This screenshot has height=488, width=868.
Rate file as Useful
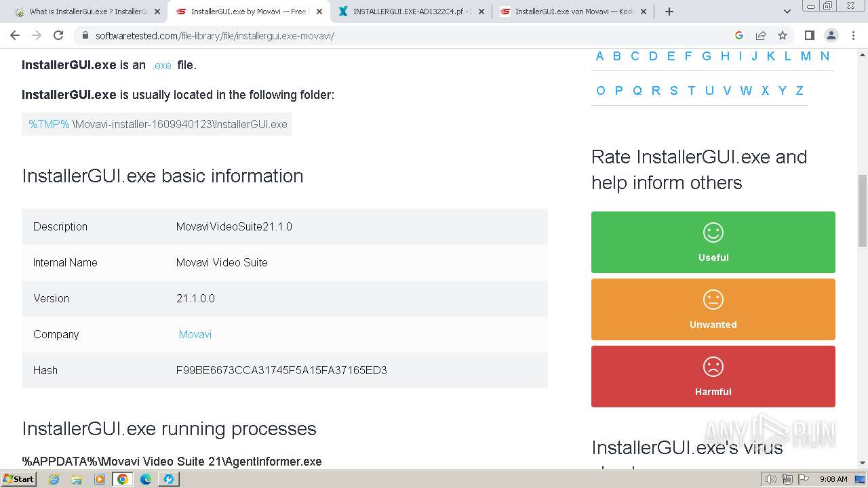click(713, 242)
